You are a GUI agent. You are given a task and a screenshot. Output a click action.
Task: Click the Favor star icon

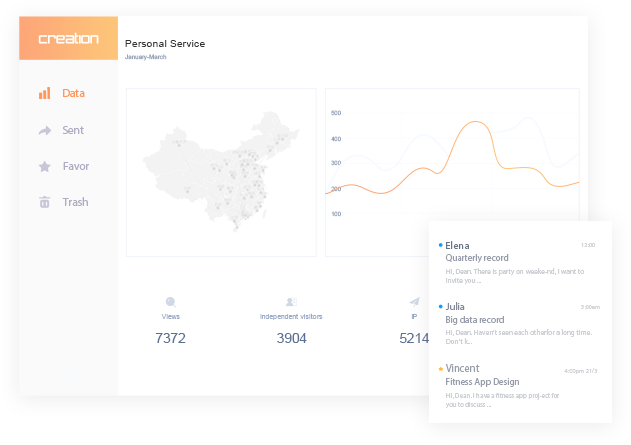[44, 166]
